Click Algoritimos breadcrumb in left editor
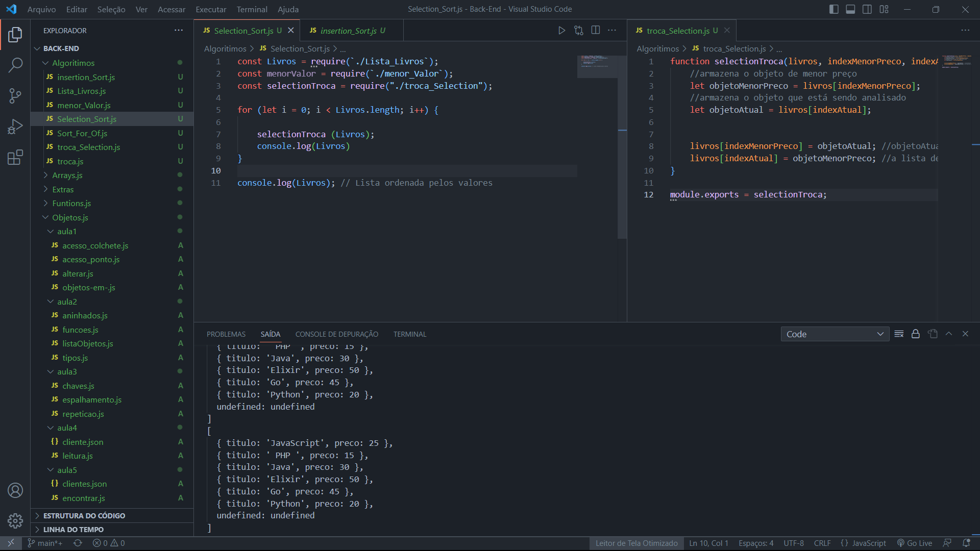Screen dimensions: 980x551 point(225,48)
